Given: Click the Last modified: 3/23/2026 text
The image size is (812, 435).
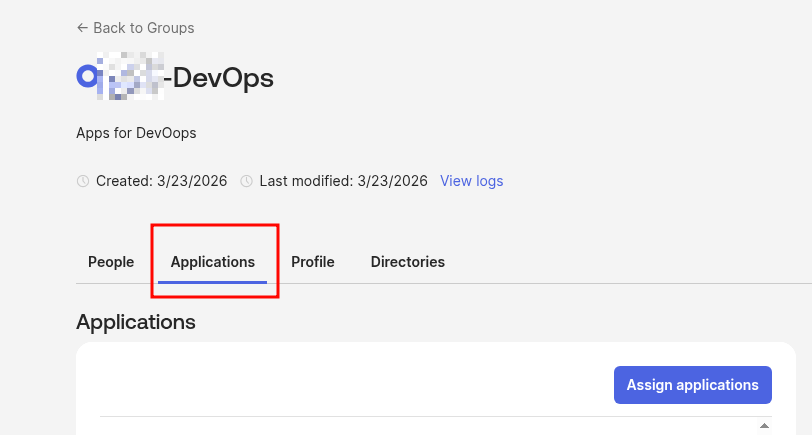Looking at the screenshot, I should 343,181.
